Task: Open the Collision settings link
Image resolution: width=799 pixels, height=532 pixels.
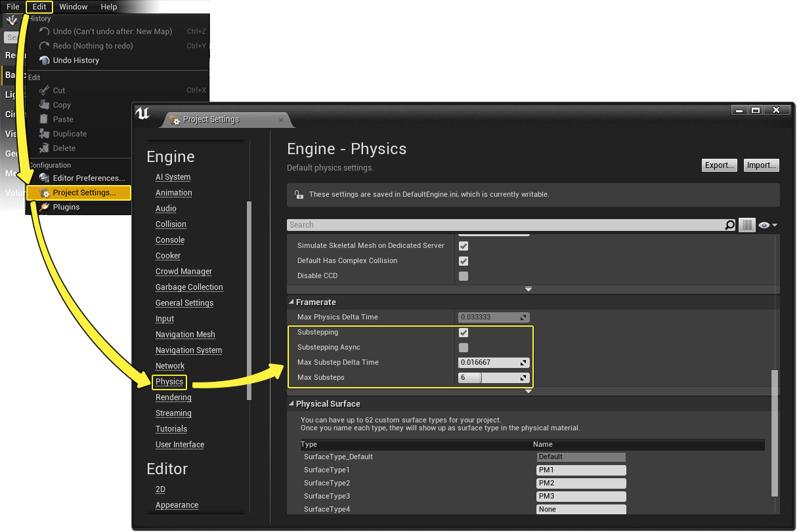Action: pyautogui.click(x=171, y=224)
